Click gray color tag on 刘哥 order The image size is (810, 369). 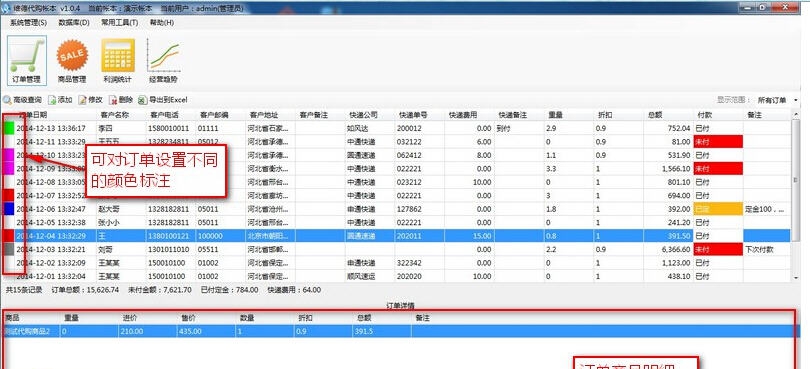[x=9, y=249]
